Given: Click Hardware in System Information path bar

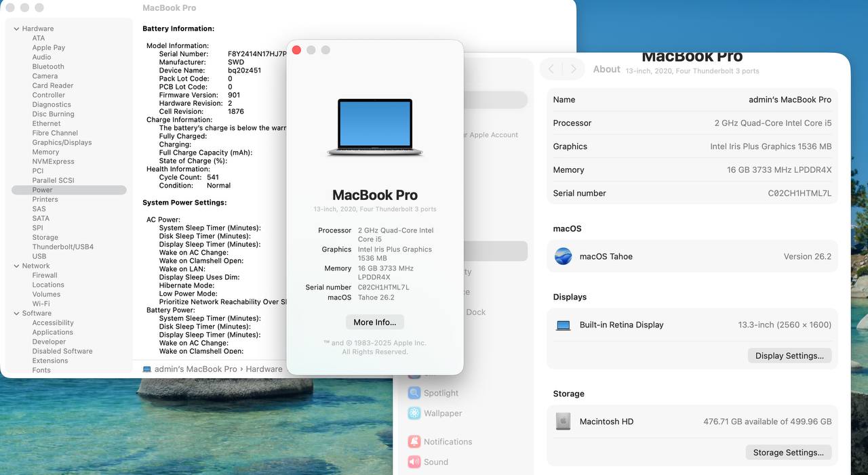Looking at the screenshot, I should 264,369.
